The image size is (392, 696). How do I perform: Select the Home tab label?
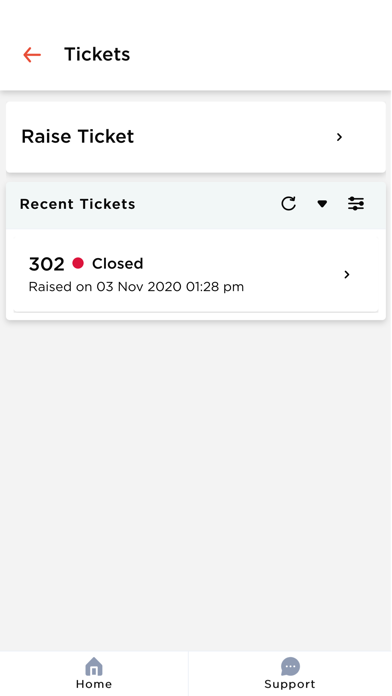tap(94, 684)
